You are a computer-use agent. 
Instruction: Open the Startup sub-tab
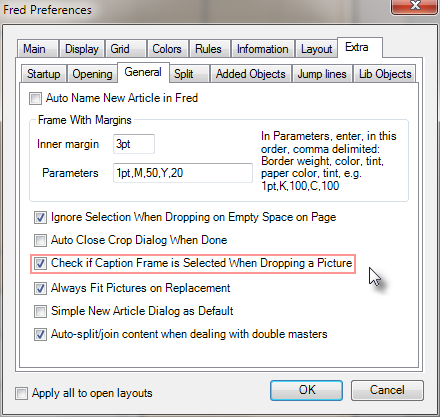[44, 74]
